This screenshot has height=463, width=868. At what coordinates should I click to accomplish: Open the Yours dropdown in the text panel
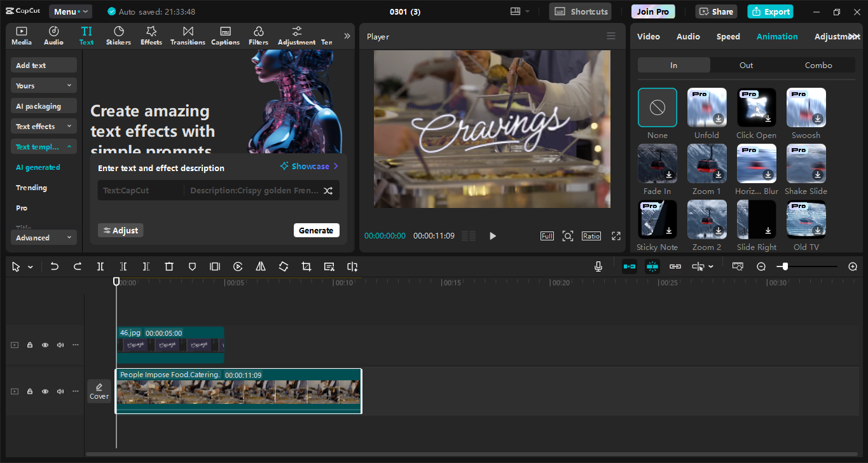click(x=43, y=85)
